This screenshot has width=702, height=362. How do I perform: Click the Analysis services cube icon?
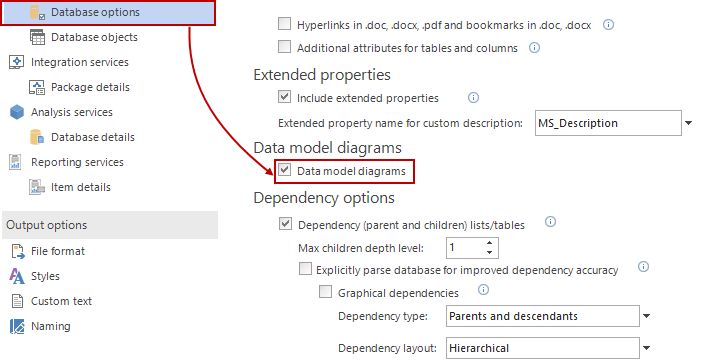tap(17, 112)
